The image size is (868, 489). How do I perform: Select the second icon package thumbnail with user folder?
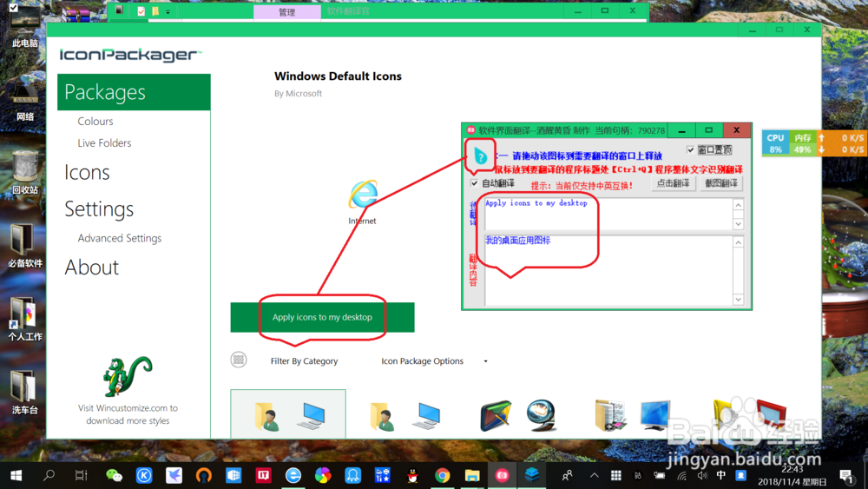click(x=405, y=415)
